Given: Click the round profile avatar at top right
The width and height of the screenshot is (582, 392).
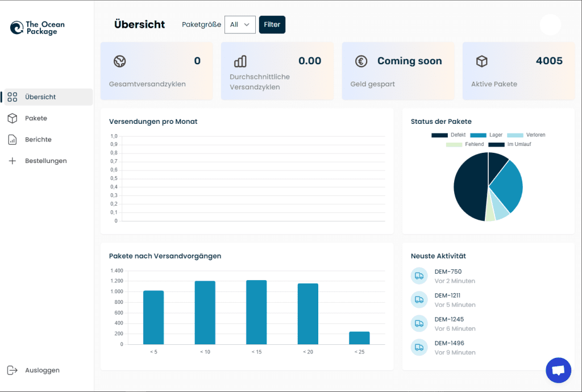Looking at the screenshot, I should pyautogui.click(x=550, y=24).
